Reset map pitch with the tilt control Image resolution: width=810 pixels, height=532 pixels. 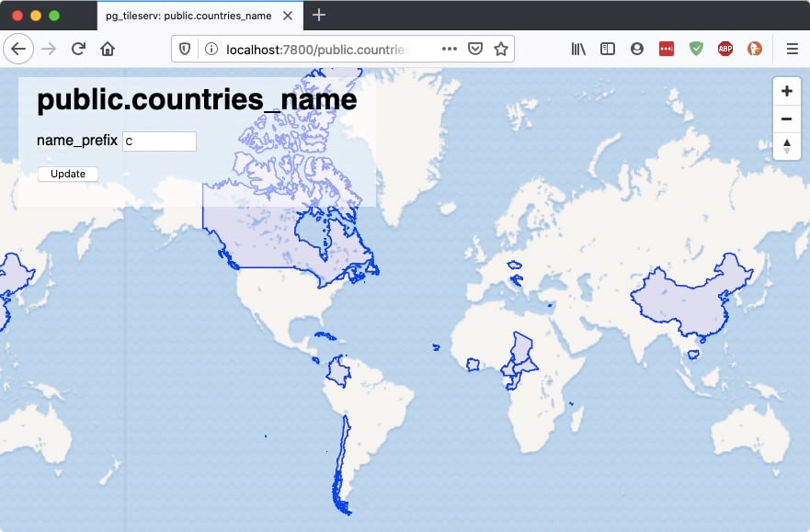pyautogui.click(x=786, y=146)
